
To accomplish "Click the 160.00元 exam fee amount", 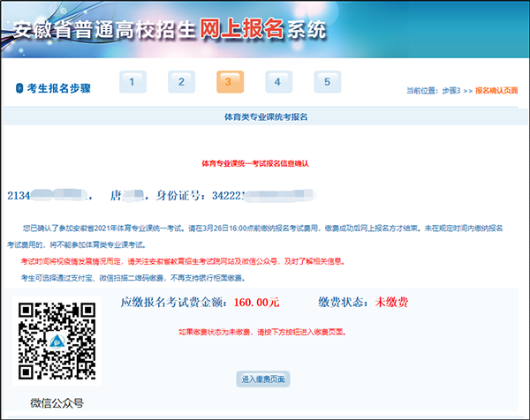I will coord(256,303).
